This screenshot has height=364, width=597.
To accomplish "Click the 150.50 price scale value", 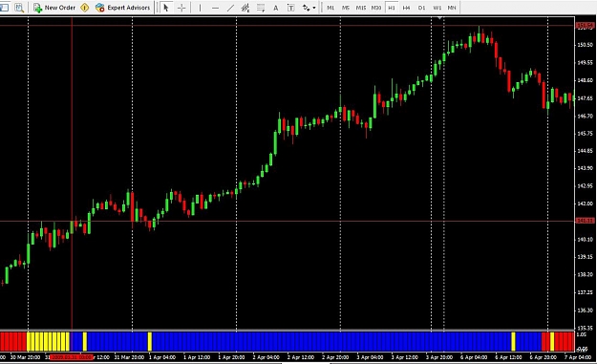I will point(585,45).
